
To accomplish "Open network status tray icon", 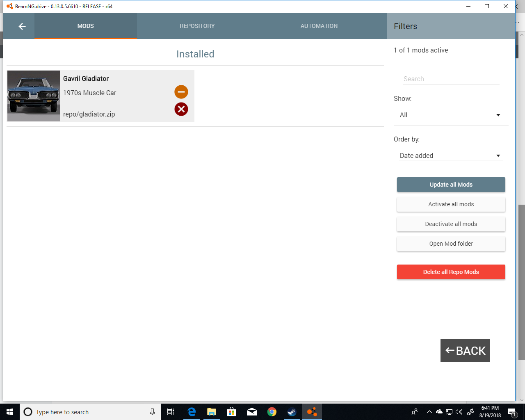I will click(x=449, y=412).
